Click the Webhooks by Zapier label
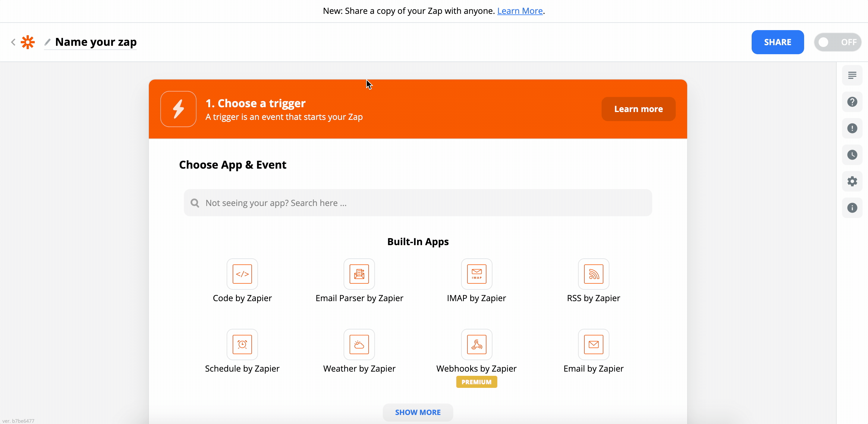 [476, 368]
